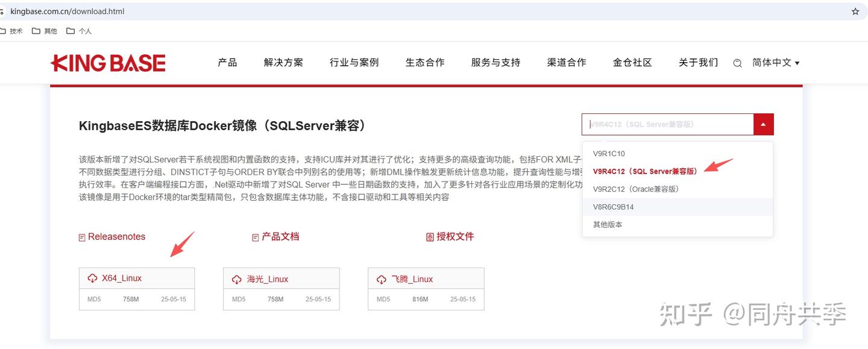Open the 服务与支持 menu
This screenshot has width=868, height=349.
tap(495, 62)
